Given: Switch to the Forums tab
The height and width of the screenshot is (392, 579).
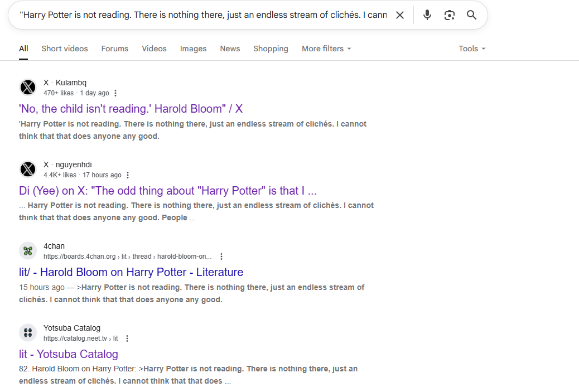Looking at the screenshot, I should (x=115, y=49).
